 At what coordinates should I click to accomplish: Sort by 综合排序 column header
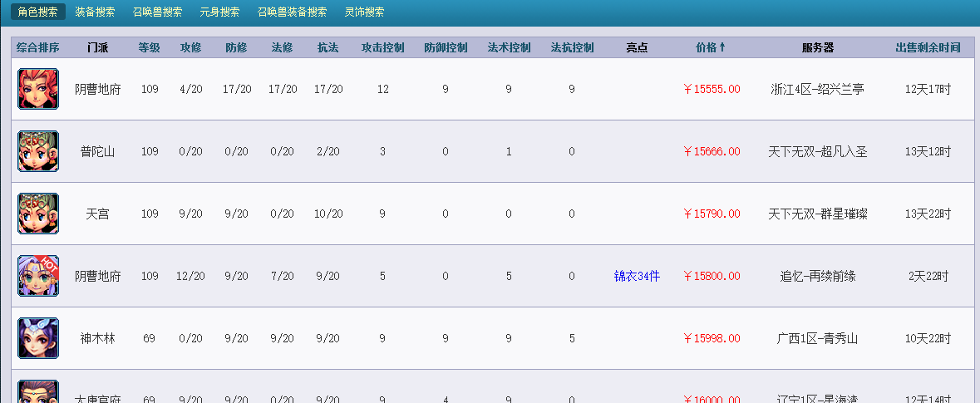click(x=38, y=48)
